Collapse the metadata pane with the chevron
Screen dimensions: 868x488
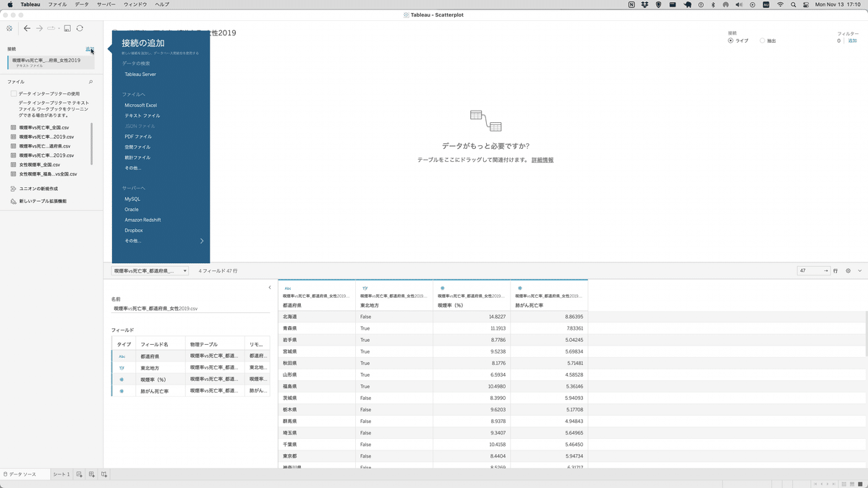(270, 288)
